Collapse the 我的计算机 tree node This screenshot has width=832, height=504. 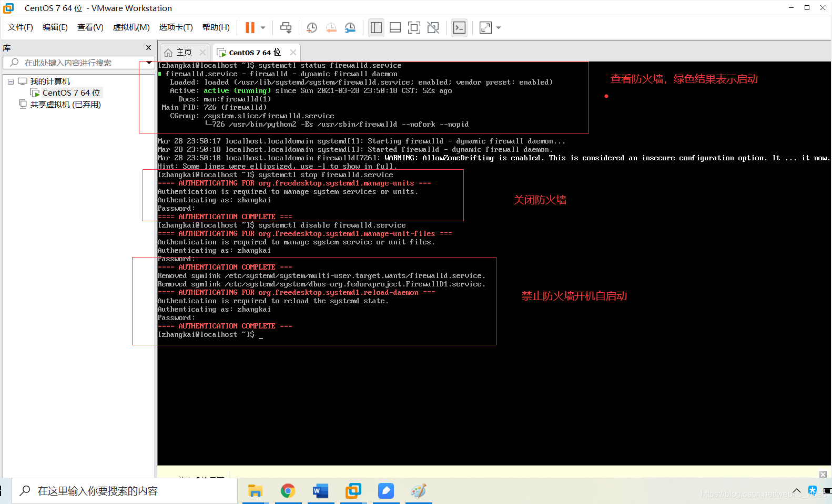click(11, 81)
